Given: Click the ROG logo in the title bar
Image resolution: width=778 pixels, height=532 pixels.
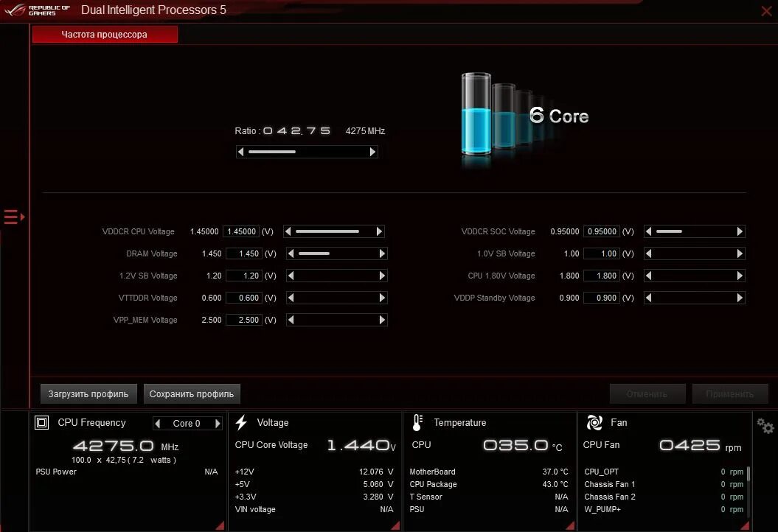Looking at the screenshot, I should pos(16,10).
